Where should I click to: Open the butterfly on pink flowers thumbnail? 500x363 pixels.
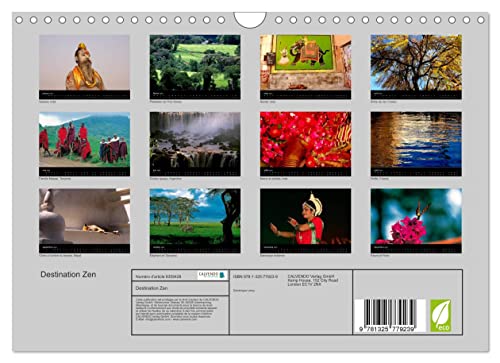(x=416, y=221)
